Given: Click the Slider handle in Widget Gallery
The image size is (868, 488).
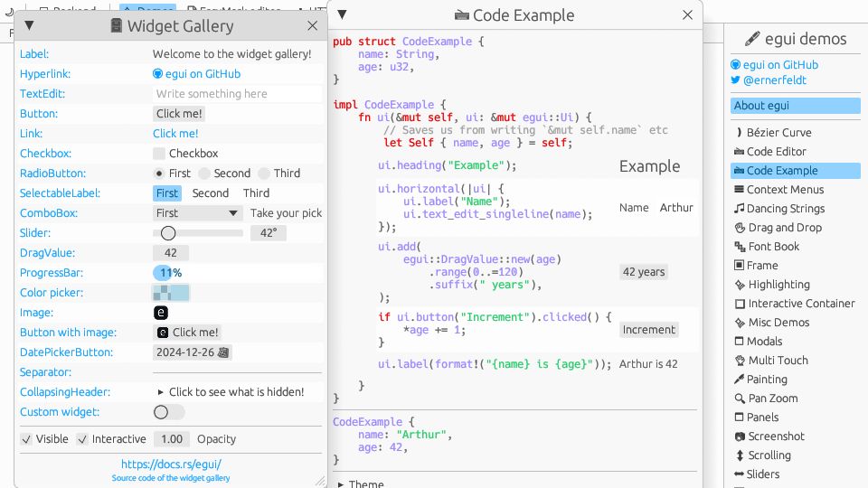Looking at the screenshot, I should (x=168, y=233).
